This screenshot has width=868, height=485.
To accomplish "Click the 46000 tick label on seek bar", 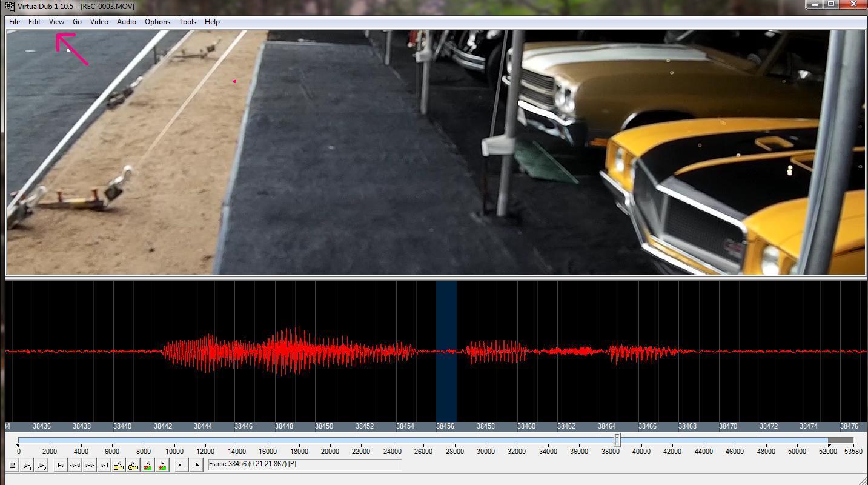I will point(734,451).
